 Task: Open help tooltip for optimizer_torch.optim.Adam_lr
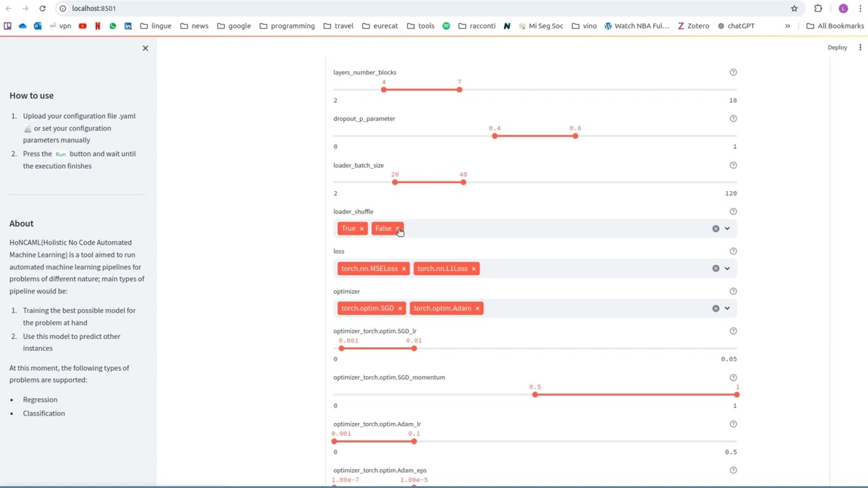pos(733,424)
